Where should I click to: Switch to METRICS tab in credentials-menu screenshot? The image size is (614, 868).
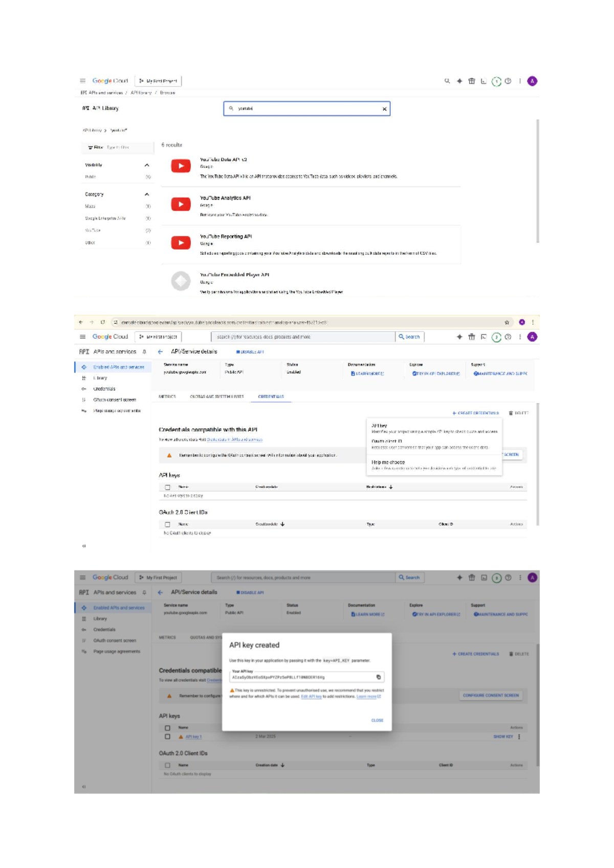[x=167, y=397]
